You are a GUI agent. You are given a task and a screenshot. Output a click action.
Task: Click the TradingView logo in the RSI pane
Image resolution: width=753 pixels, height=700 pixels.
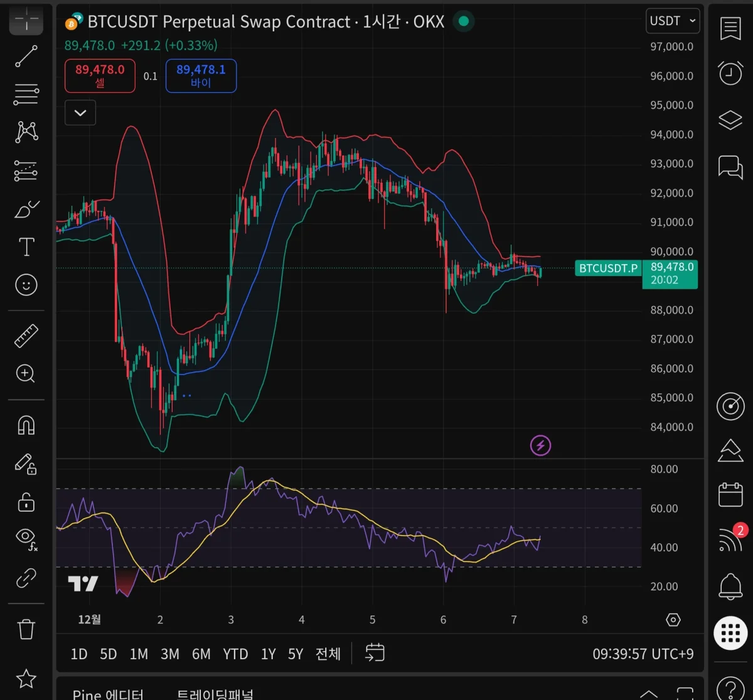coord(83,583)
